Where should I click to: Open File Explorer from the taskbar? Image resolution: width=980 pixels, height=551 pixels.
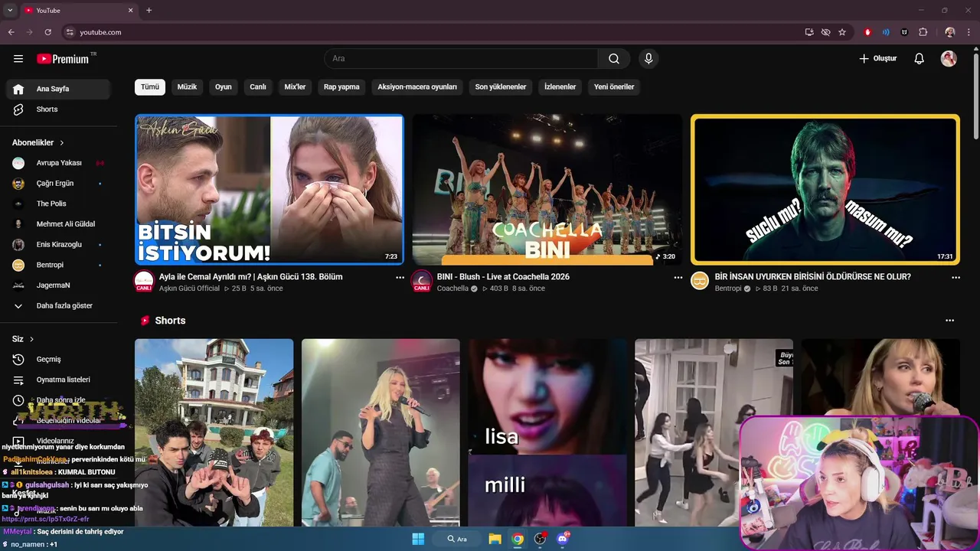pos(495,539)
